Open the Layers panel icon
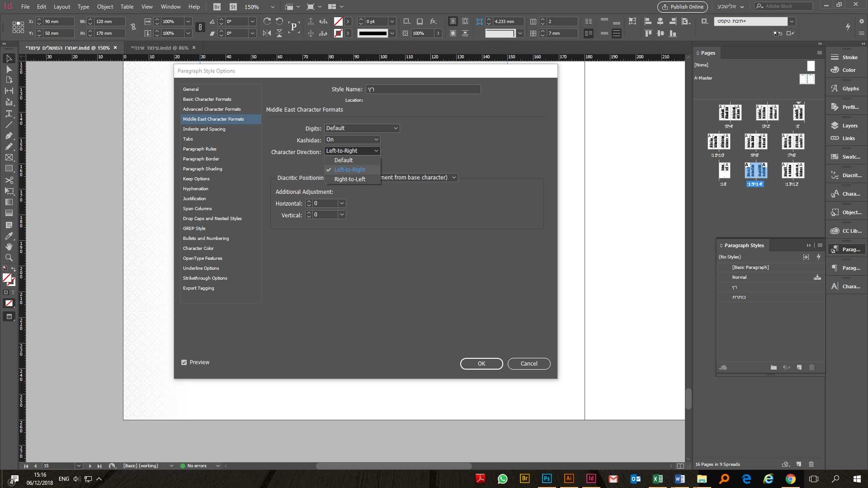Viewport: 868px width, 488px height. 835,126
